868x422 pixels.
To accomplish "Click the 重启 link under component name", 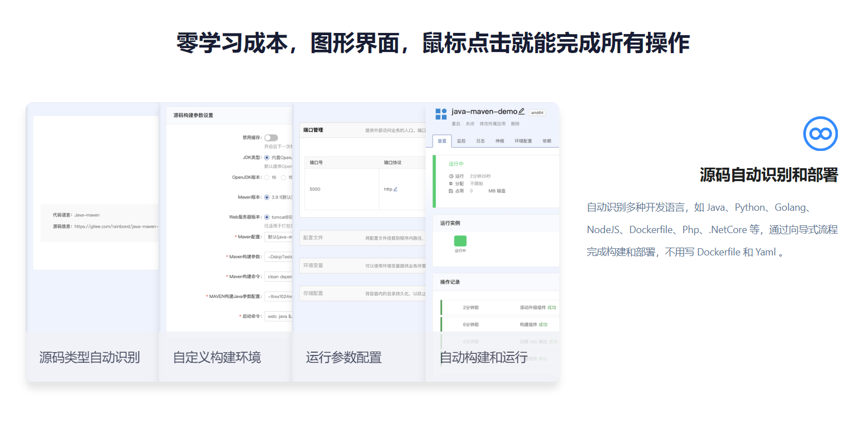I will coord(456,124).
